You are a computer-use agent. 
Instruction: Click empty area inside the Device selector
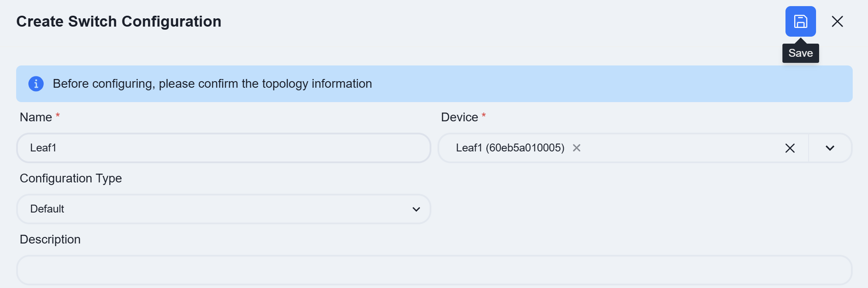coord(681,148)
